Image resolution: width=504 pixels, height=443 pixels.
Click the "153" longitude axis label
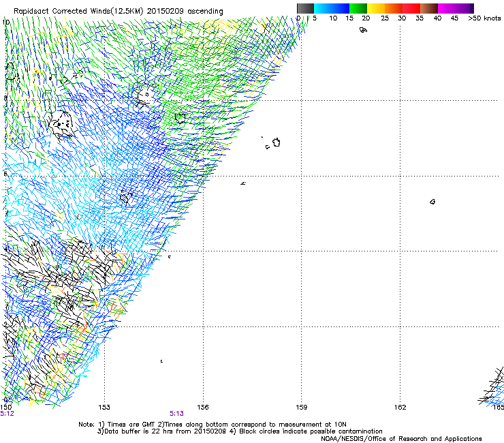[104, 408]
